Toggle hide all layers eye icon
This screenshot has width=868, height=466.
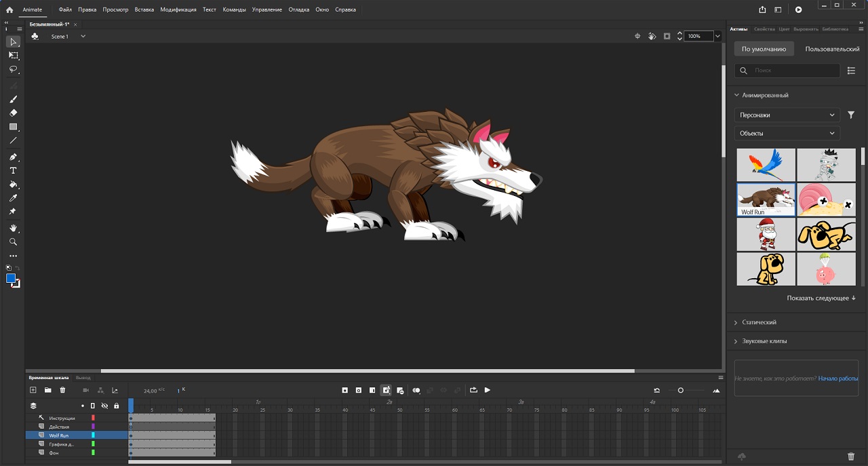tap(104, 406)
